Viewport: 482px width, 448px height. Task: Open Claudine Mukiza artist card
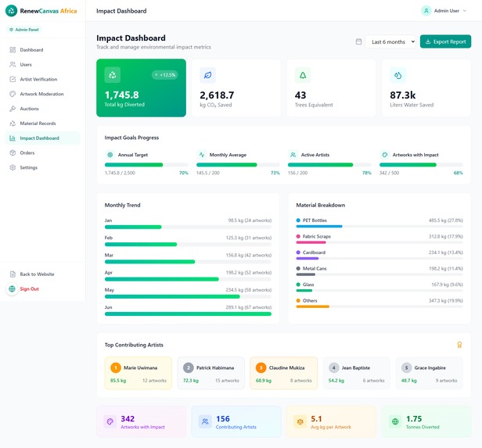[x=284, y=373]
